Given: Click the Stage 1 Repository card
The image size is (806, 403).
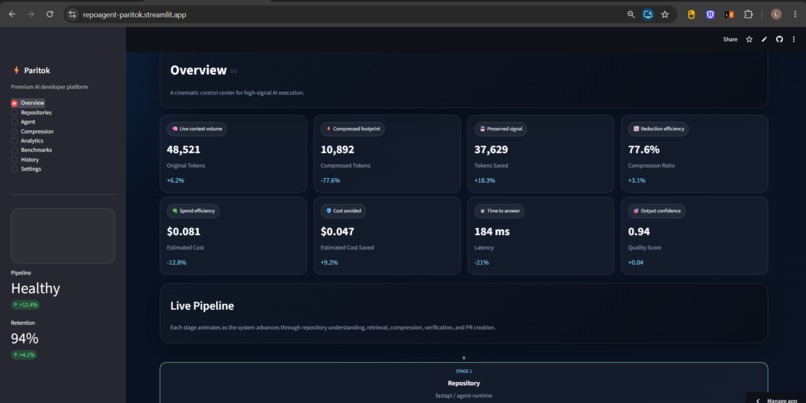Looking at the screenshot, I should pyautogui.click(x=464, y=382).
